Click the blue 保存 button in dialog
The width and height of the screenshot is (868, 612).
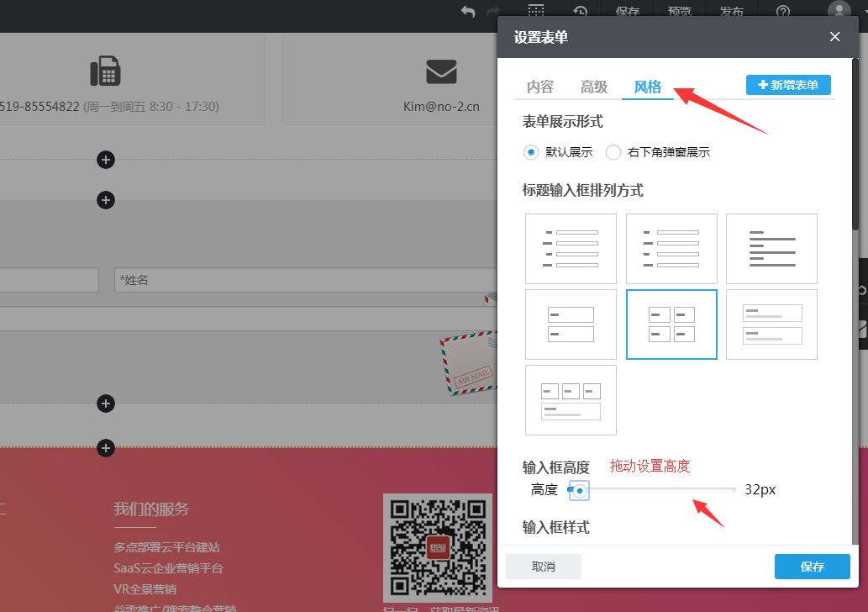(x=812, y=567)
